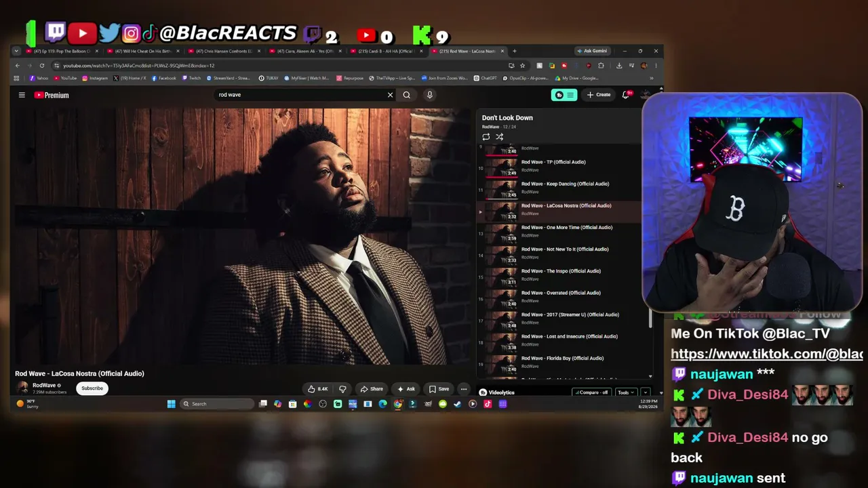Collapse the Videolytics panel chevron
The width and height of the screenshot is (868, 488).
(644, 392)
